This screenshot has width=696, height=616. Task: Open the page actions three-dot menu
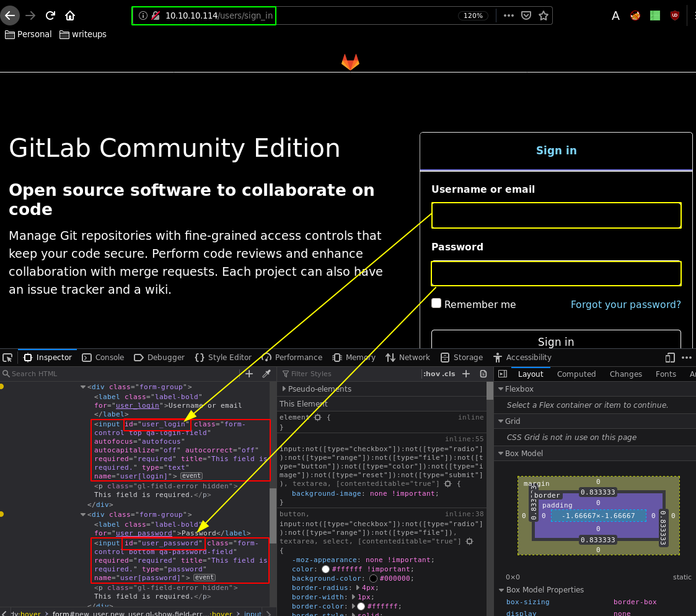509,15
